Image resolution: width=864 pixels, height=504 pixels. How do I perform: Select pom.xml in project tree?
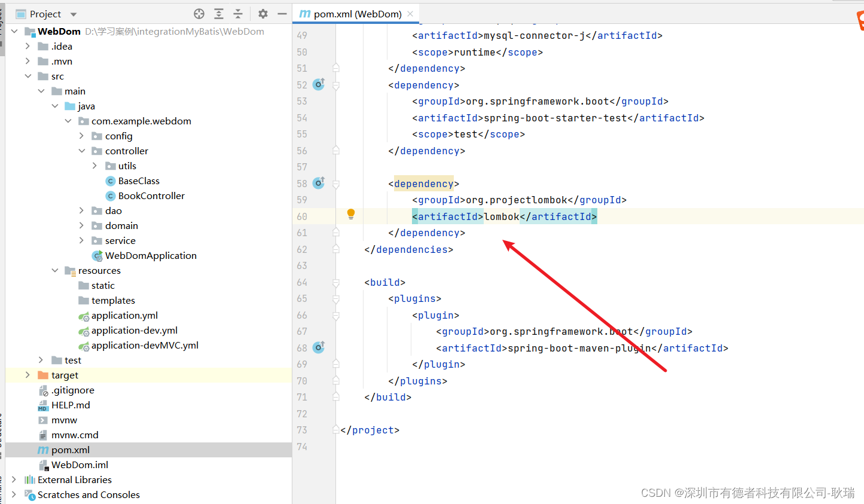click(71, 450)
